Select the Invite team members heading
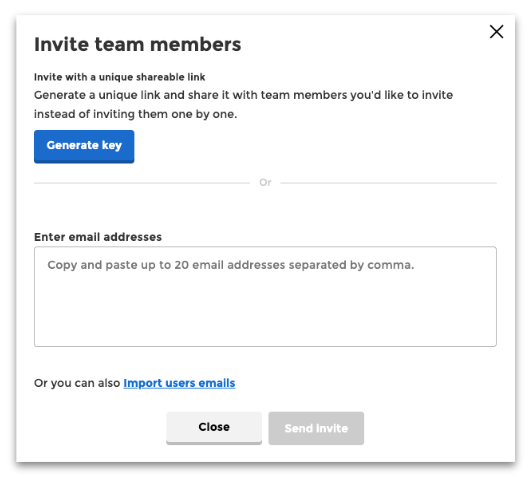 click(x=138, y=44)
